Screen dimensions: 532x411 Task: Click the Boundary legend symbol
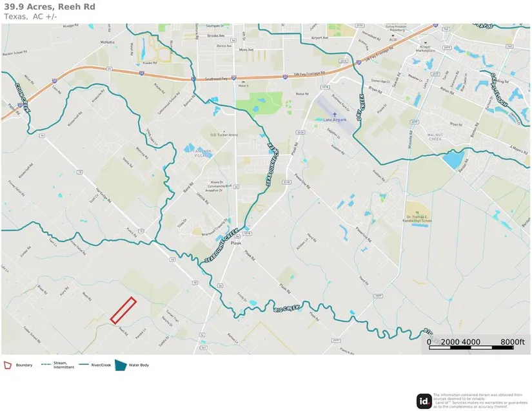[8, 365]
